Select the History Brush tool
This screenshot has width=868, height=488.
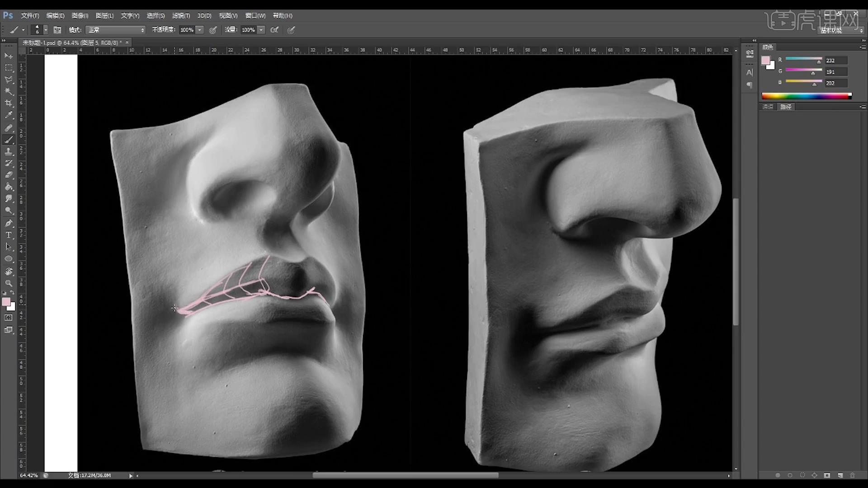(x=9, y=163)
